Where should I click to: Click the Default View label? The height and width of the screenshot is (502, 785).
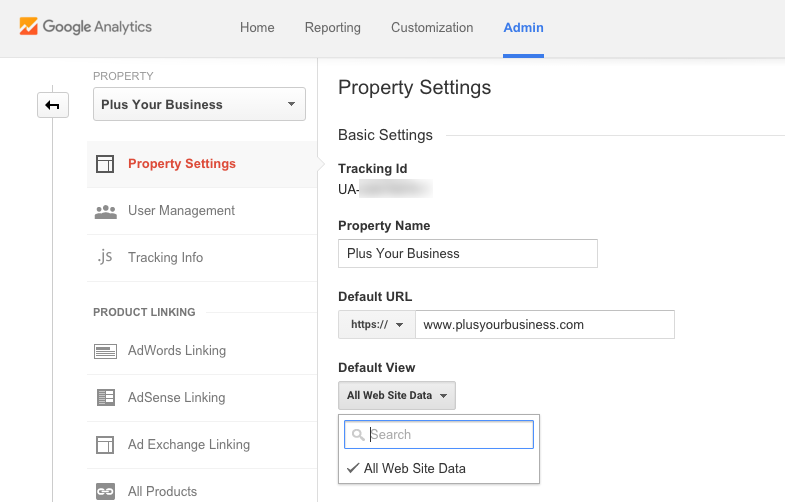[376, 368]
